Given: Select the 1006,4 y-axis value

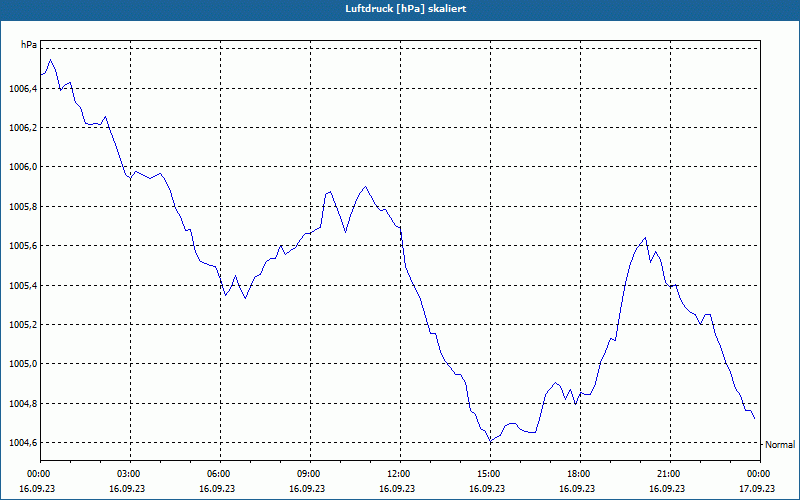Looking at the screenshot, I should click(x=23, y=89).
